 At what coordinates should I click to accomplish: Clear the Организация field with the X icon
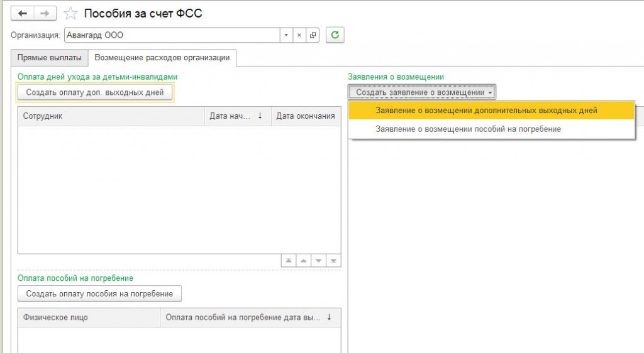pos(299,35)
